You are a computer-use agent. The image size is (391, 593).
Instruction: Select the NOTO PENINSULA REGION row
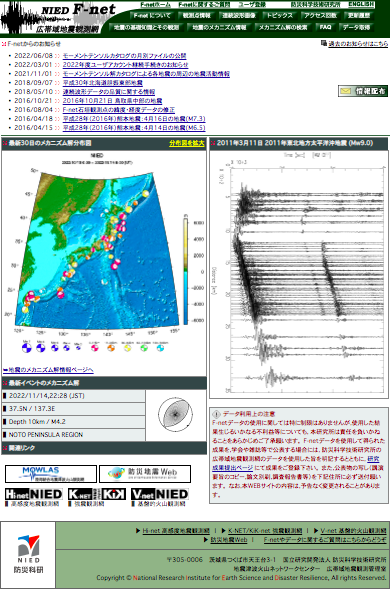[x=73, y=435]
